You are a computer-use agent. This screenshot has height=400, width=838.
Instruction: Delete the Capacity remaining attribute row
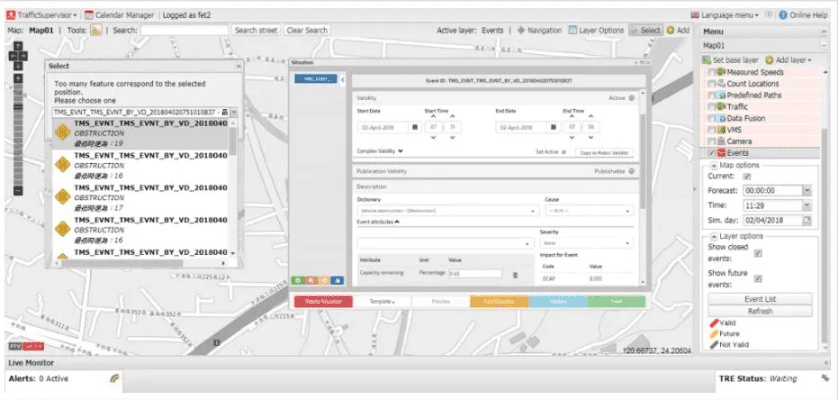[516, 274]
